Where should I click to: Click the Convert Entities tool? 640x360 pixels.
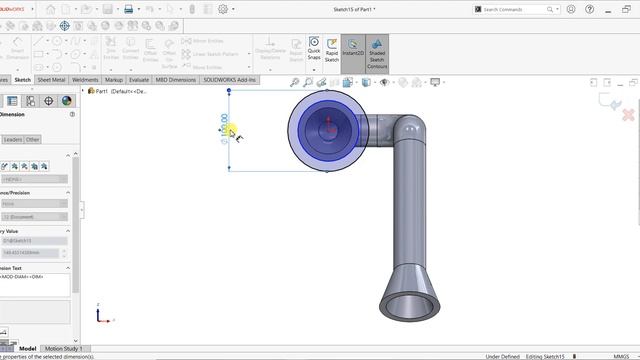coord(131,48)
